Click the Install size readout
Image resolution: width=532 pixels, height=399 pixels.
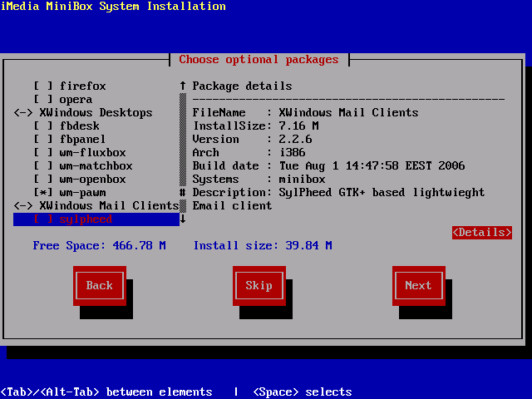tap(263, 246)
